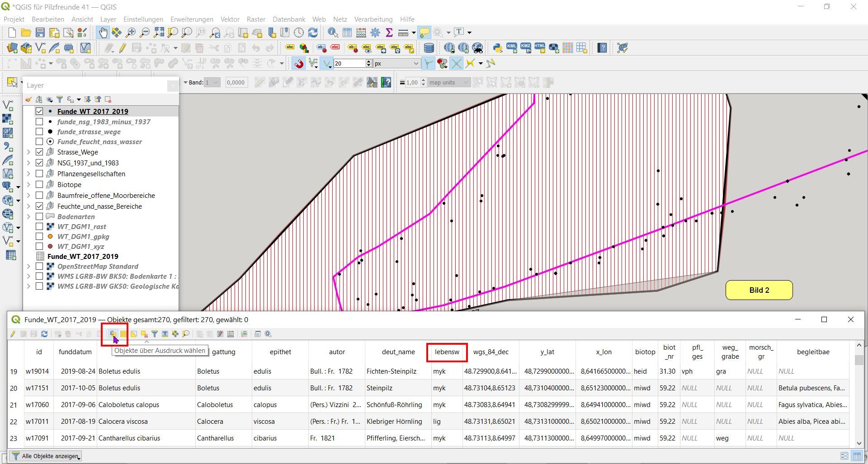Open the Vektor menu
The height and width of the screenshot is (464, 868).
tap(230, 19)
